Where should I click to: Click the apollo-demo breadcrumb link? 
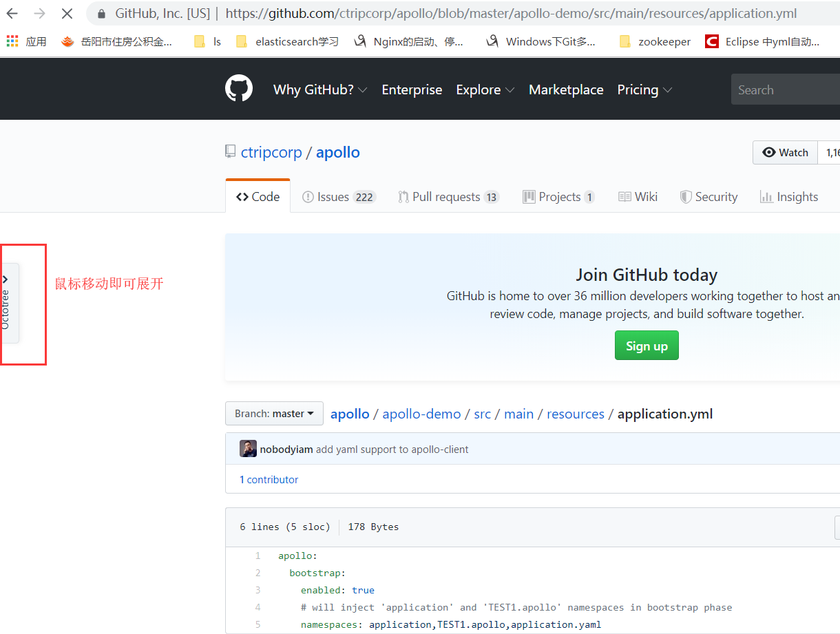tap(421, 414)
